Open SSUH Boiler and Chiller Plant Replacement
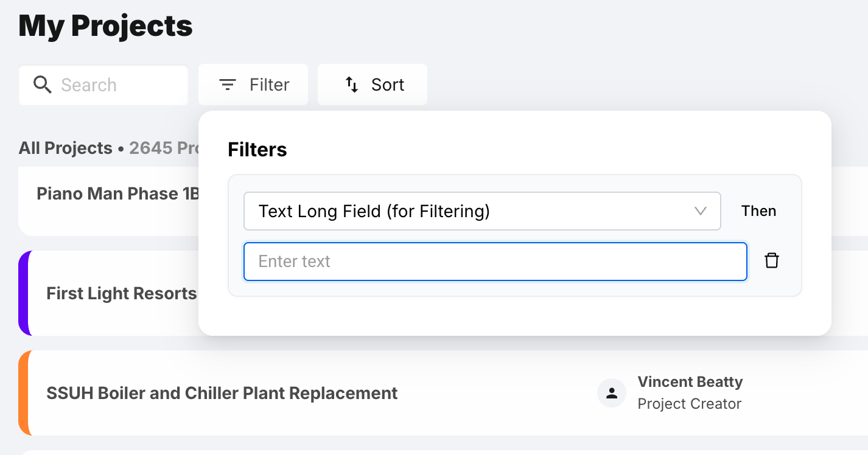This screenshot has height=455, width=868. (x=222, y=393)
